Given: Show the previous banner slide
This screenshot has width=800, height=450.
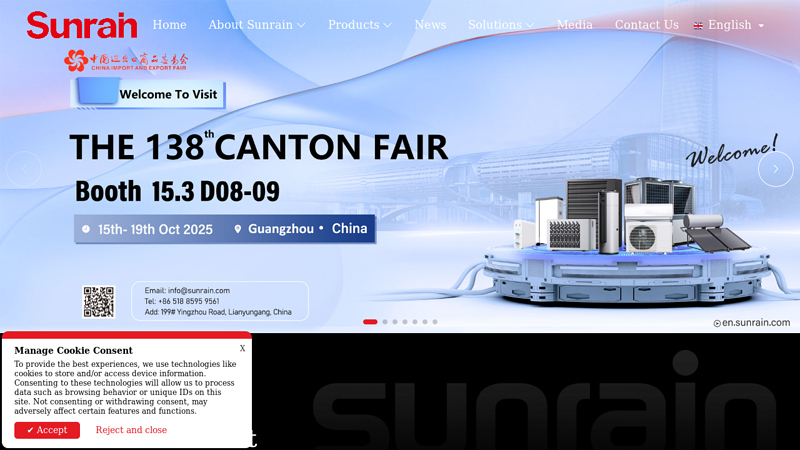Looking at the screenshot, I should 24,169.
